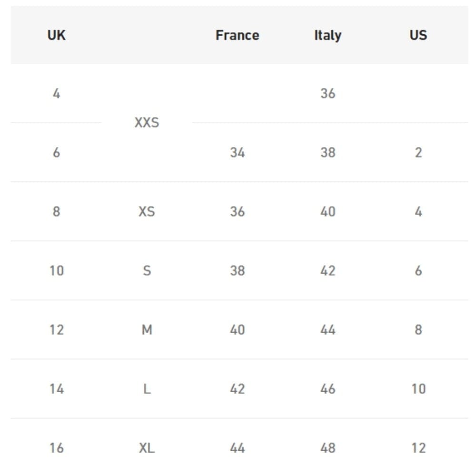
Task: Click UK size 16 cell
Action: click(x=56, y=448)
